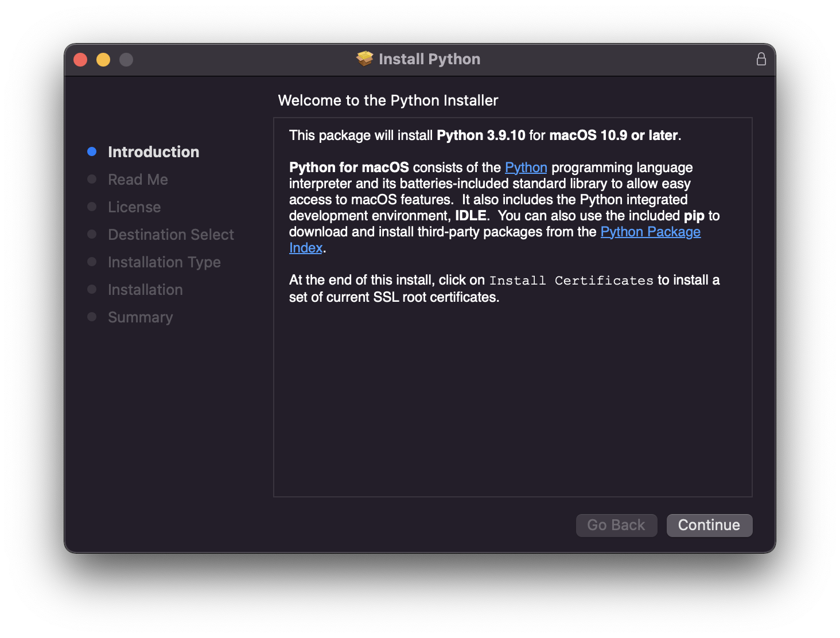Click the Installation step label
Screen dimensions: 840x638
(145, 290)
